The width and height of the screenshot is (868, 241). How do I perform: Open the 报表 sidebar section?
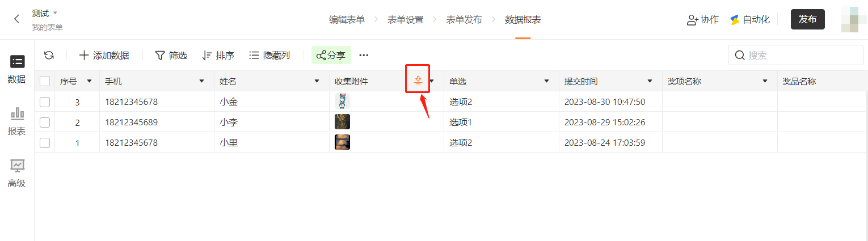[17, 121]
